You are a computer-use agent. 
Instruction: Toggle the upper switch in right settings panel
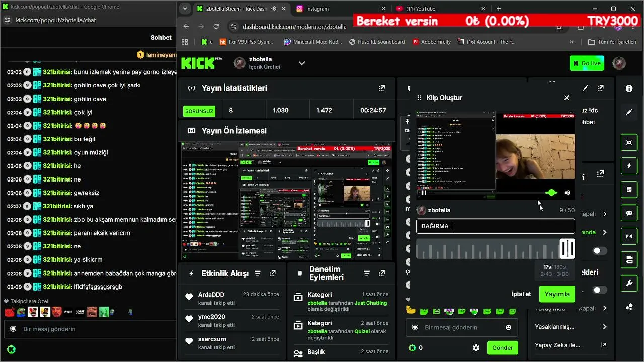coord(600,251)
